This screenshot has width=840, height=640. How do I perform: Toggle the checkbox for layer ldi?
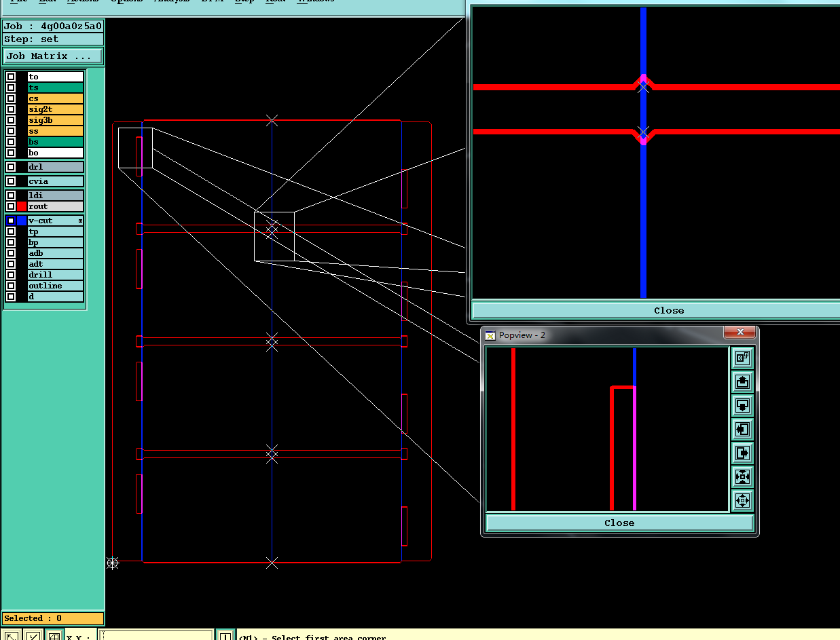[11, 195]
